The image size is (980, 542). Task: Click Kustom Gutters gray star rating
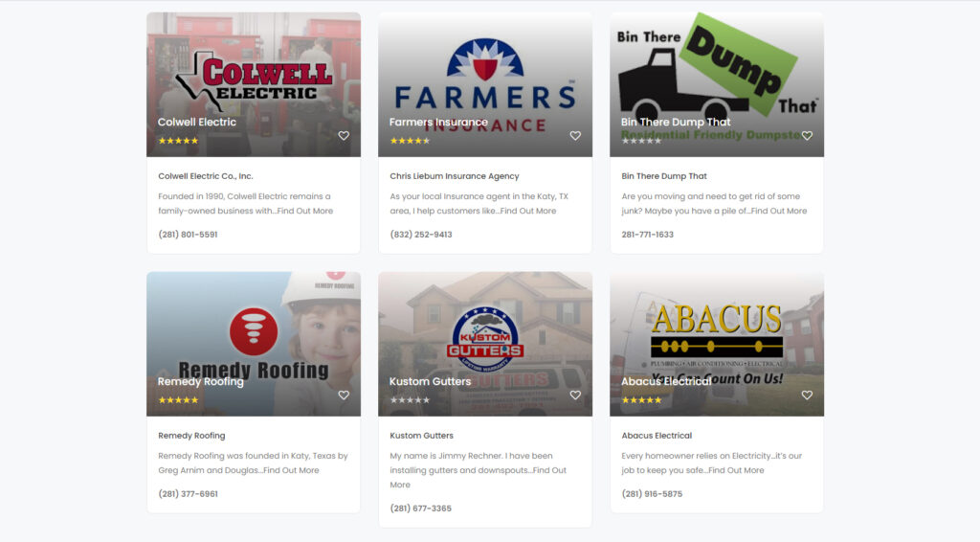410,400
